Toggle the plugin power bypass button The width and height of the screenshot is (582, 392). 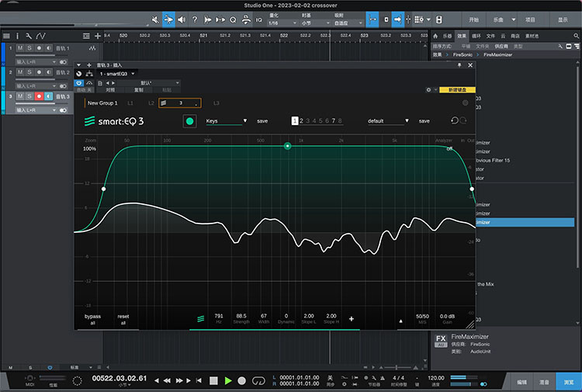coord(78,83)
